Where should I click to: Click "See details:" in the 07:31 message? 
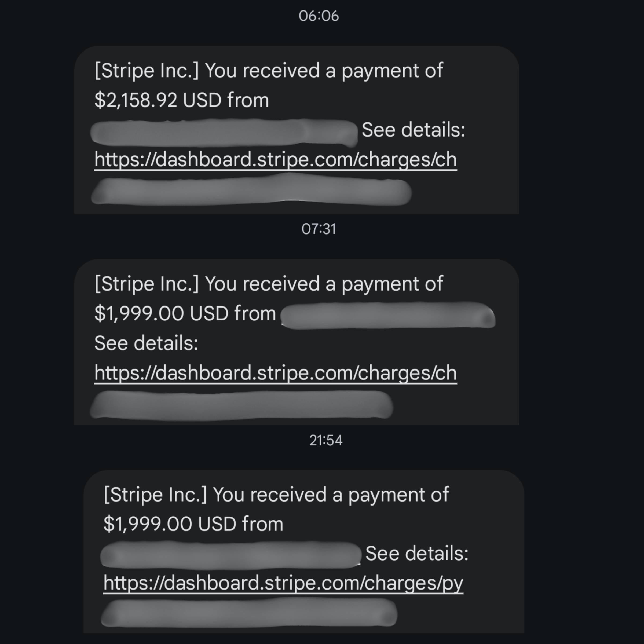coord(146,343)
